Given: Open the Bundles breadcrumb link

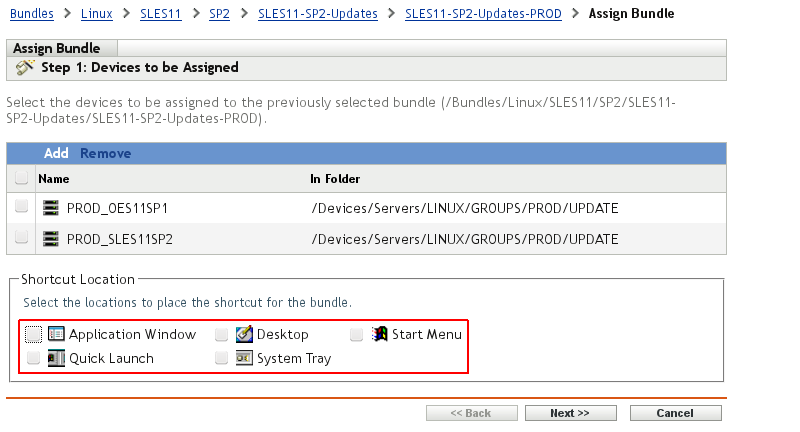Looking at the screenshot, I should coord(31,14).
